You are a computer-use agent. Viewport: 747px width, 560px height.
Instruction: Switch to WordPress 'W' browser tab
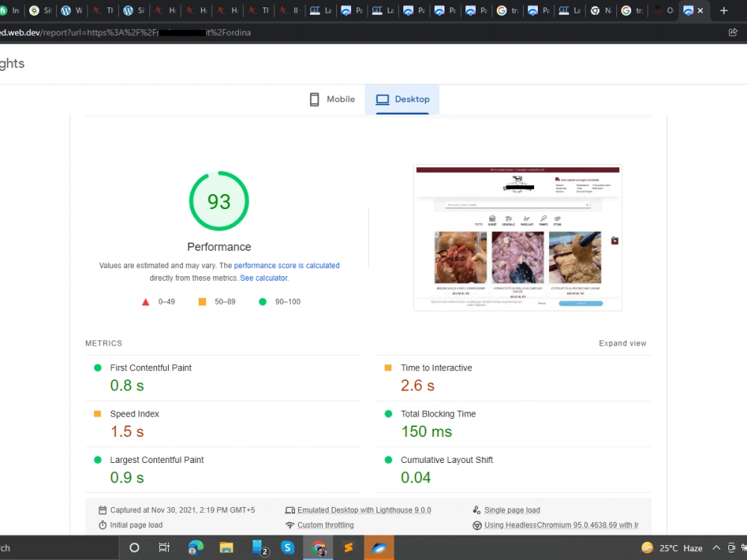click(72, 10)
